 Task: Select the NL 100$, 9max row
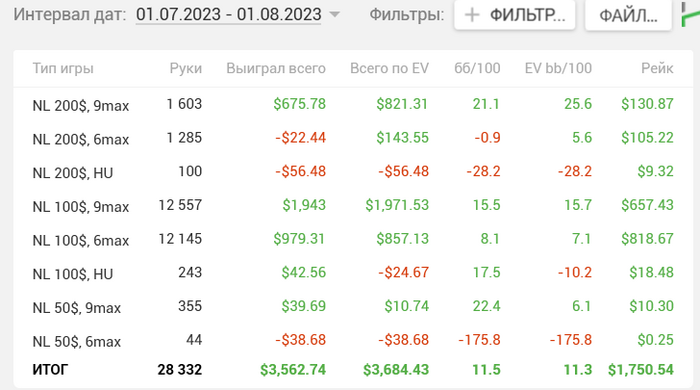point(353,206)
